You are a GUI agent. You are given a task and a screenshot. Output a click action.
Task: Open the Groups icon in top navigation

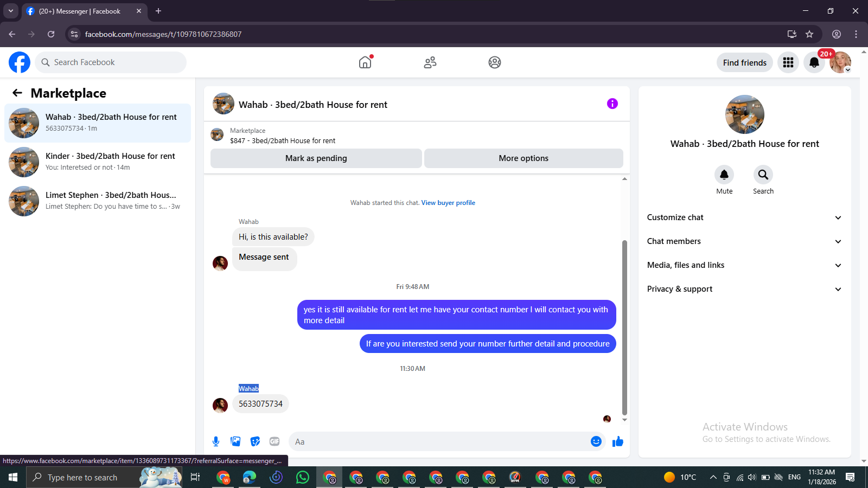click(495, 62)
